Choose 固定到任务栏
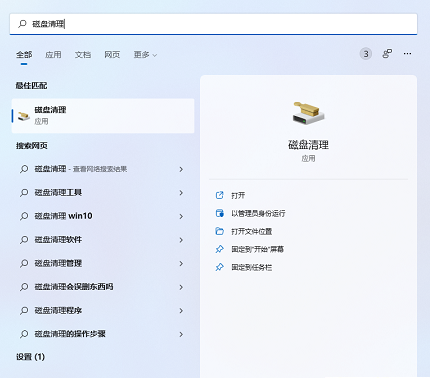Screen dimensions: 430x378 click(x=252, y=267)
